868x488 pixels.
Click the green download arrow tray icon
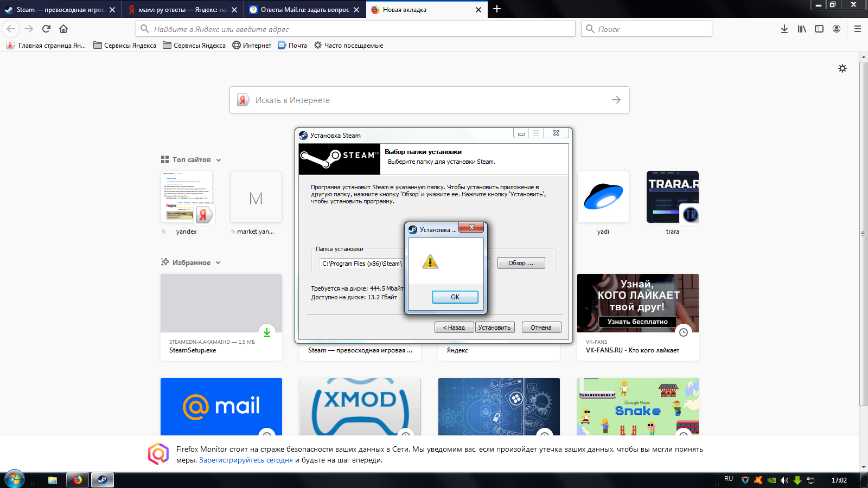[x=797, y=480]
